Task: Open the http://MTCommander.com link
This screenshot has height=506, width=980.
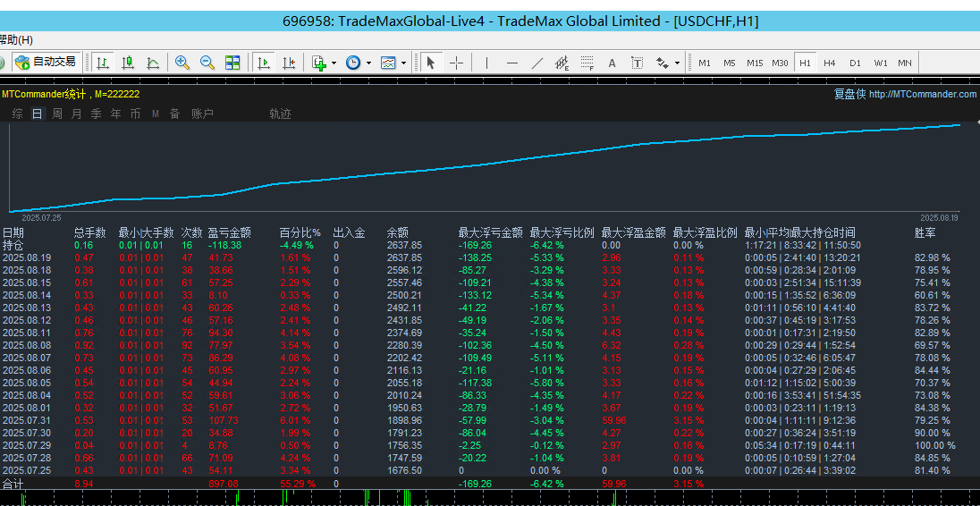Action: tap(923, 95)
